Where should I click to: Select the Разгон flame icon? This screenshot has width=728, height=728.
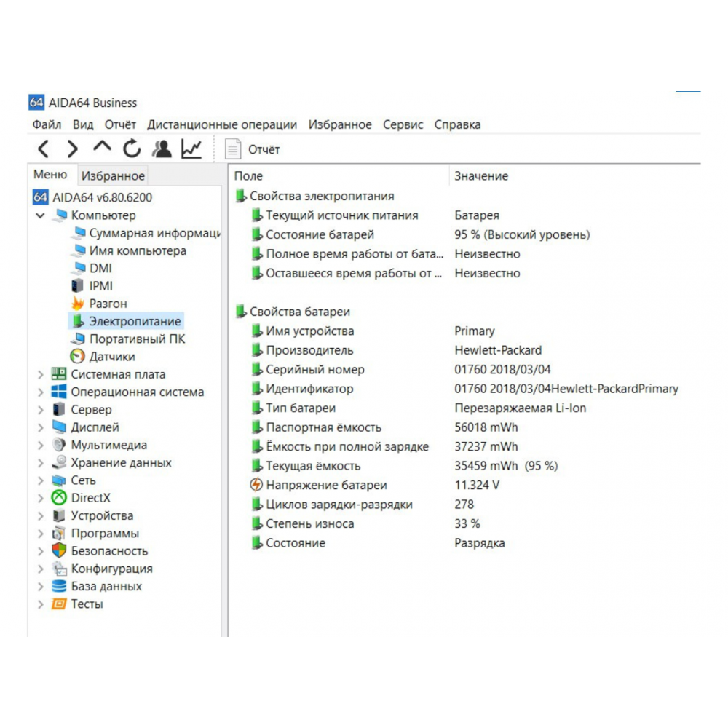point(78,304)
